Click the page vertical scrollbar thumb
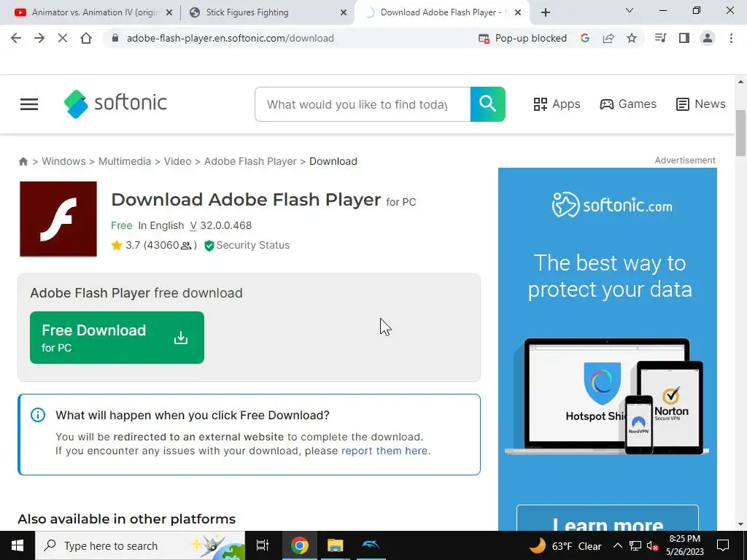The height and width of the screenshot is (560, 747). point(740,133)
